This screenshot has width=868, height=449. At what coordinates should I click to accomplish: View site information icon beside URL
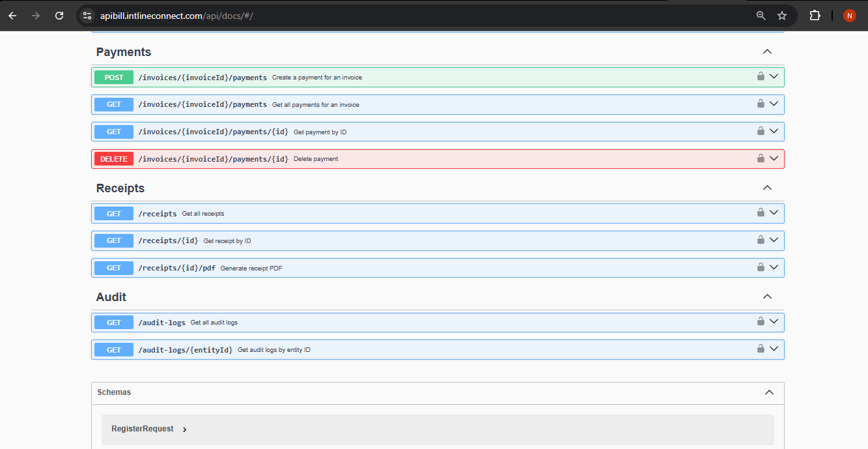(88, 16)
